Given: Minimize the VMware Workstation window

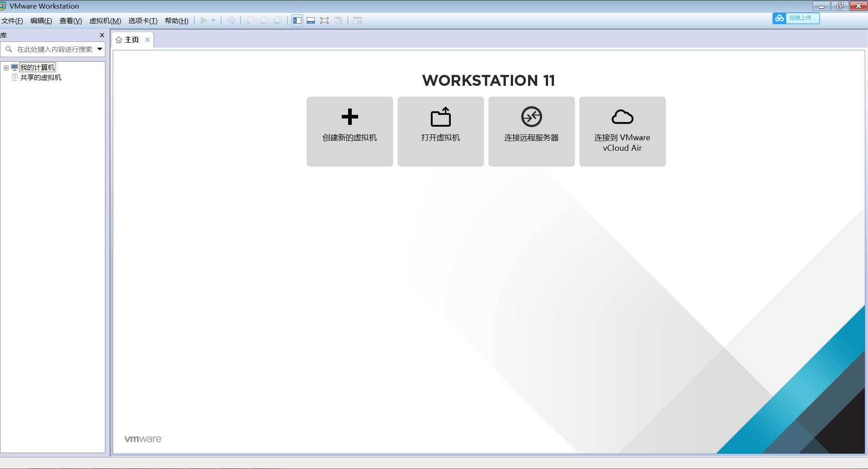Looking at the screenshot, I should click(821, 6).
